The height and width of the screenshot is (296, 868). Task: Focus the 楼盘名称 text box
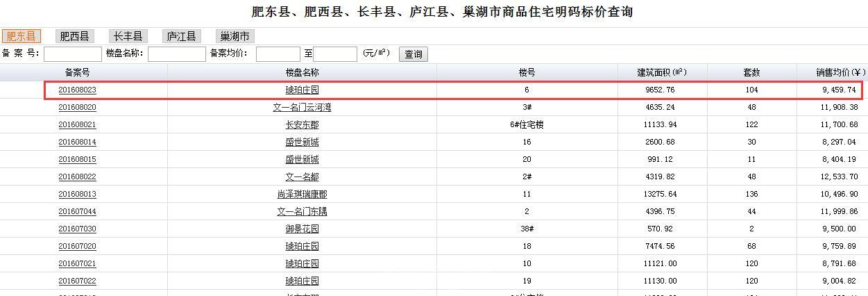click(x=176, y=54)
